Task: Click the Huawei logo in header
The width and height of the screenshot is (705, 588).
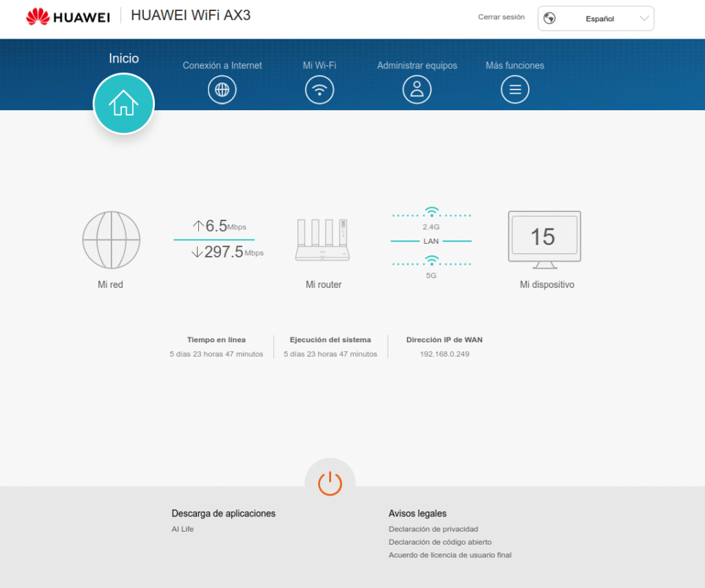Action: [x=68, y=17]
